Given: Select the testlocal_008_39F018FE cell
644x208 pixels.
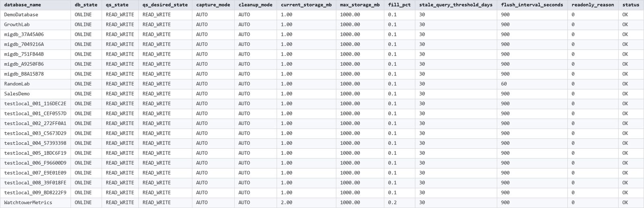Looking at the screenshot, I should click(35, 183).
